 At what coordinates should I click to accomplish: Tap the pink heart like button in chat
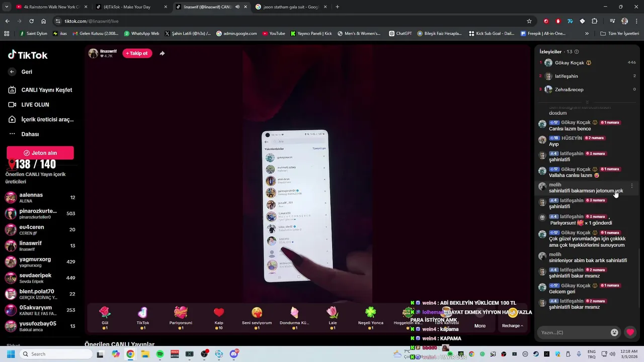630,332
